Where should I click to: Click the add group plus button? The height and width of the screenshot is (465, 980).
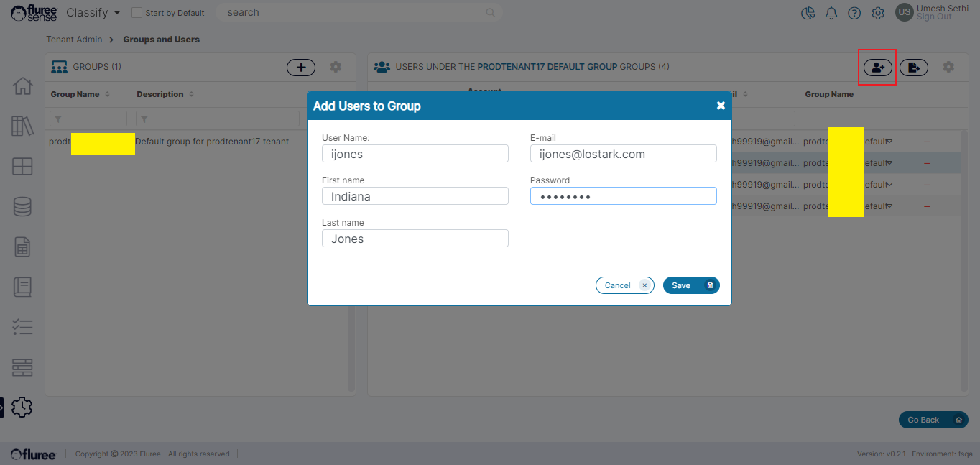click(300, 68)
